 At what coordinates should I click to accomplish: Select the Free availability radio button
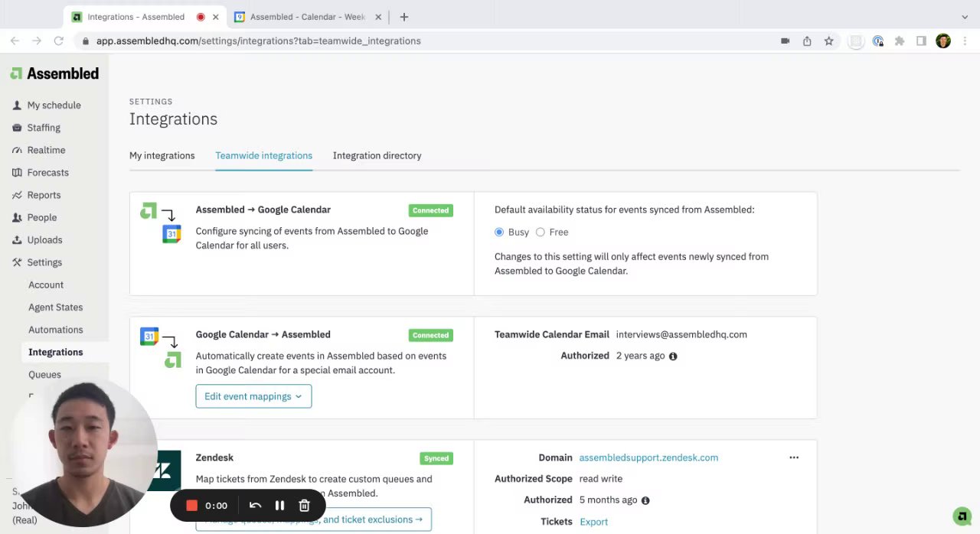(541, 233)
